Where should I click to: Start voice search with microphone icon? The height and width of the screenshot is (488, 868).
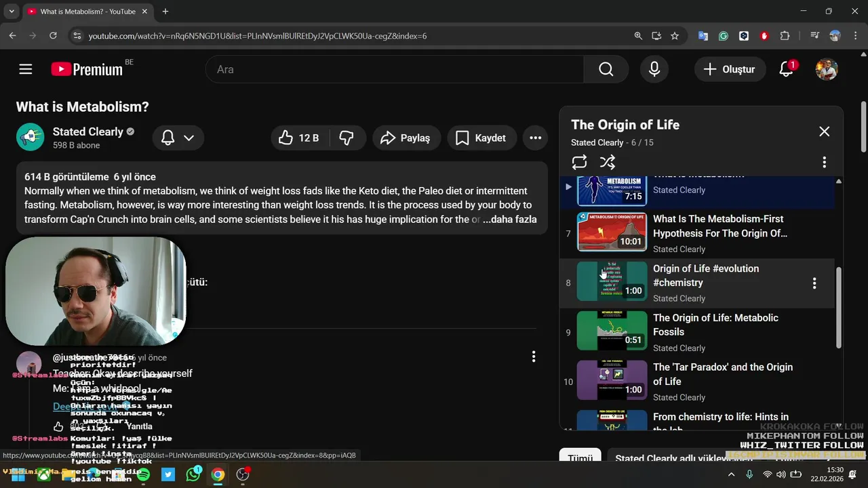[x=654, y=69]
